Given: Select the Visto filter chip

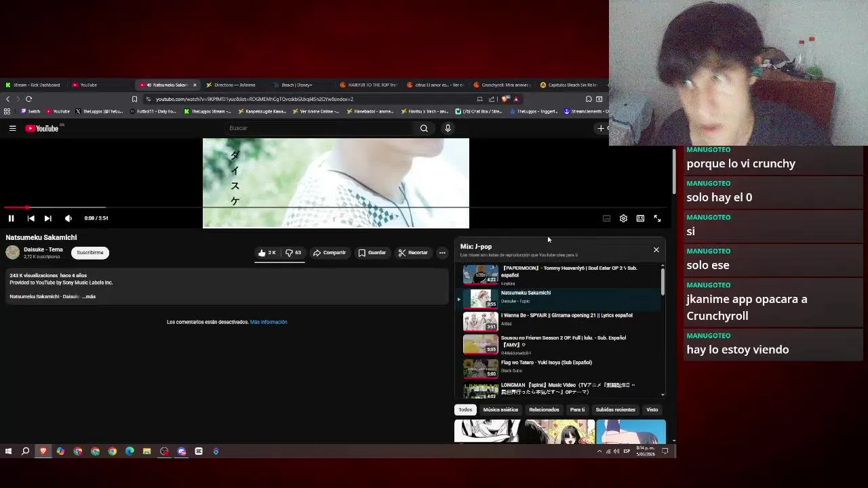Looking at the screenshot, I should pyautogui.click(x=652, y=409).
